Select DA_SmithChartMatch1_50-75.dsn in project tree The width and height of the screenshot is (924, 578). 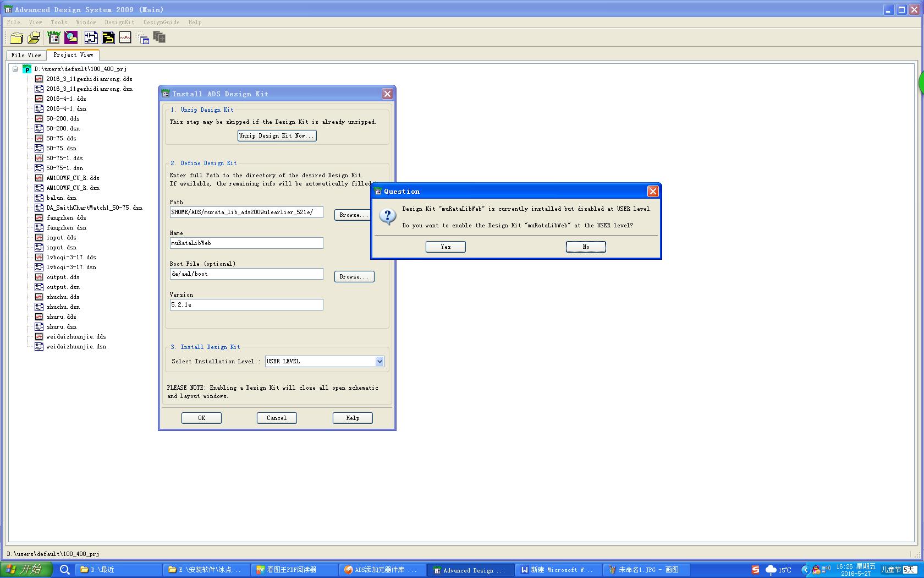point(94,208)
